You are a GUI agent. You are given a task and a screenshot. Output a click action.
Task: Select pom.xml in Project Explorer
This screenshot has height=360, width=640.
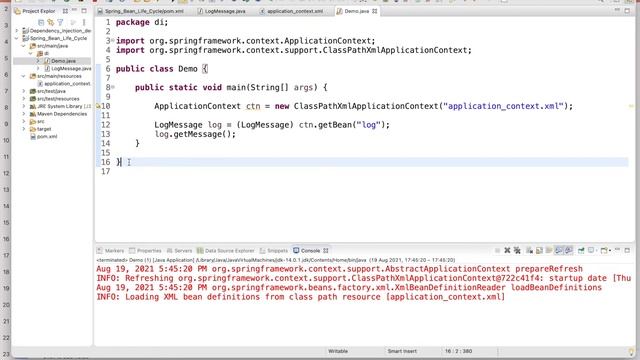pyautogui.click(x=47, y=136)
